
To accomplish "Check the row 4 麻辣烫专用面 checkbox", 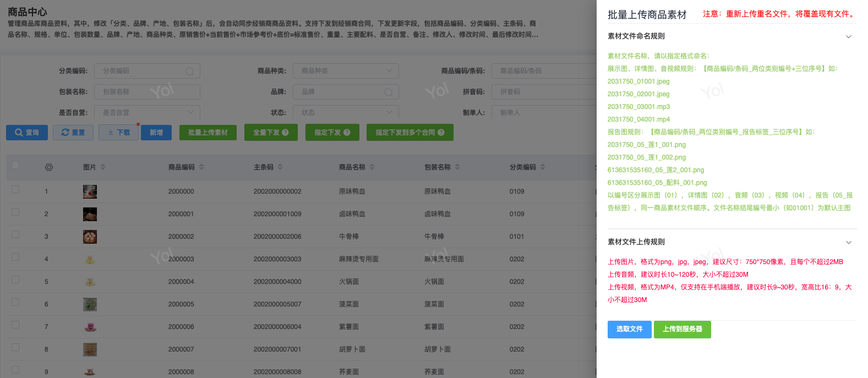I will [15, 257].
